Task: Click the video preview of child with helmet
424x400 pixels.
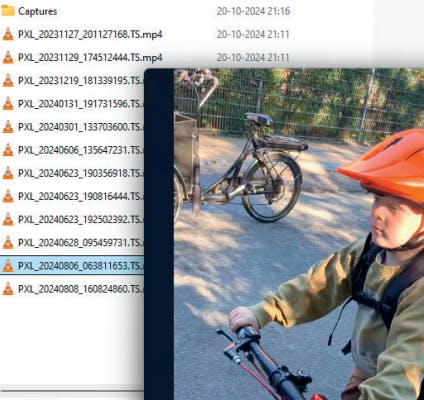Action: point(299,234)
